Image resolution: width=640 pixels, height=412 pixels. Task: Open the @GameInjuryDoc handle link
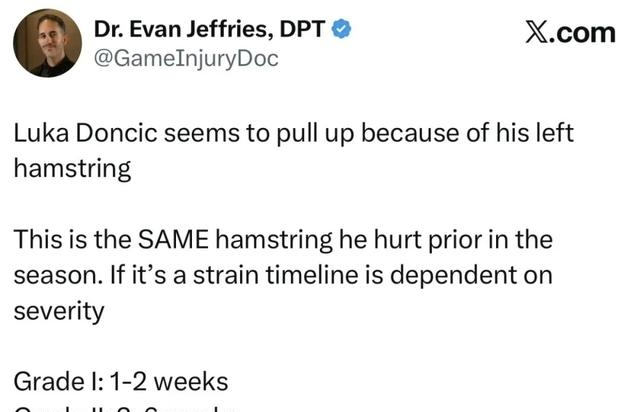pos(185,59)
